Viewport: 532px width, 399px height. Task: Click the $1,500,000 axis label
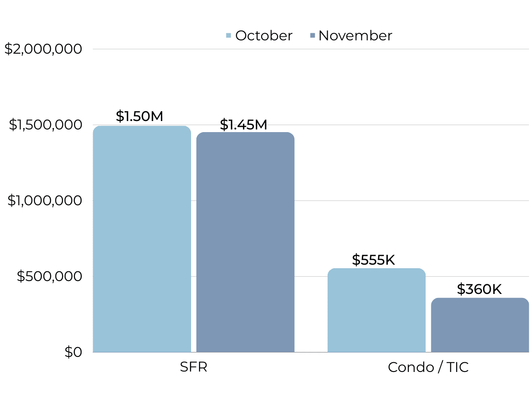(46, 125)
